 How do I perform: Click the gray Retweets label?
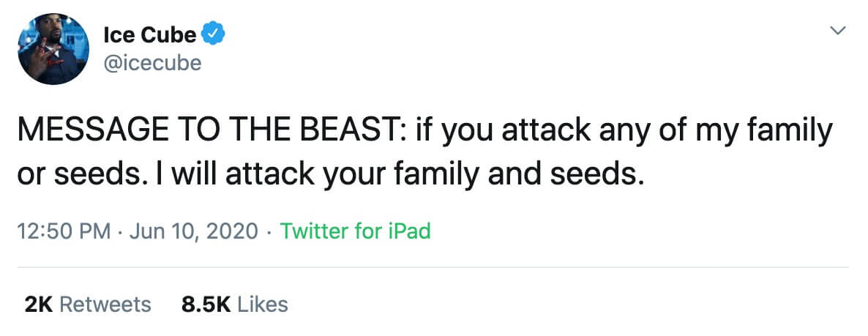point(105,305)
